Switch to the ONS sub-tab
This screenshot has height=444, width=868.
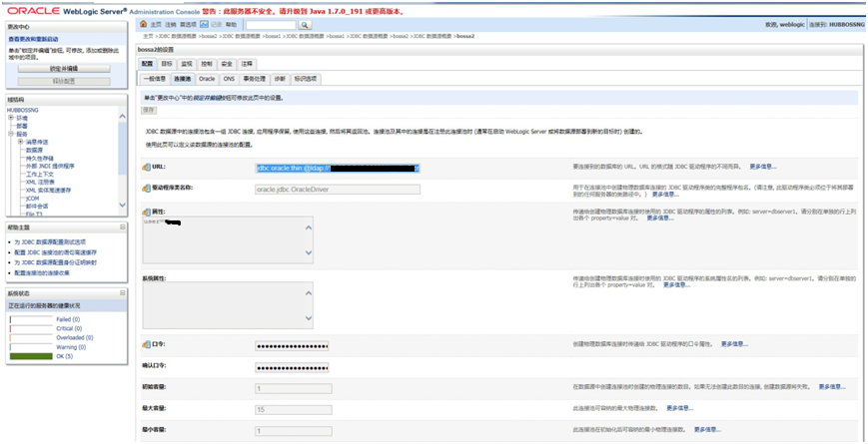coord(229,79)
